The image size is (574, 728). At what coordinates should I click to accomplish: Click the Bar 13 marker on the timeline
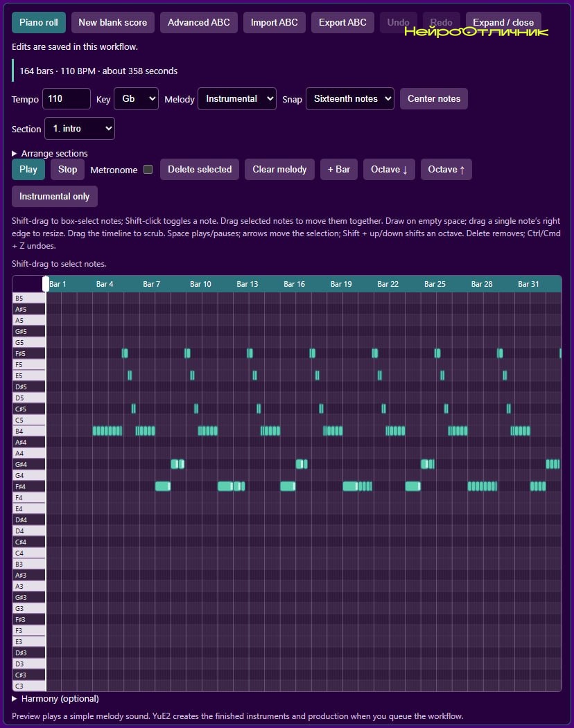[x=247, y=284]
